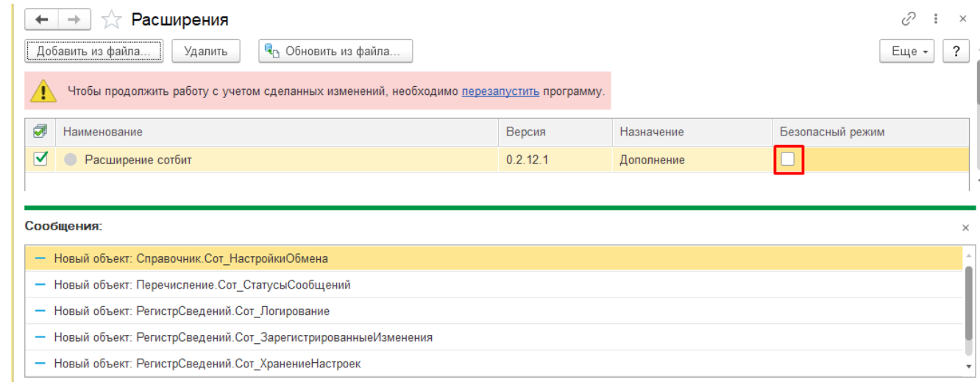Close the Расширения window

(x=962, y=19)
